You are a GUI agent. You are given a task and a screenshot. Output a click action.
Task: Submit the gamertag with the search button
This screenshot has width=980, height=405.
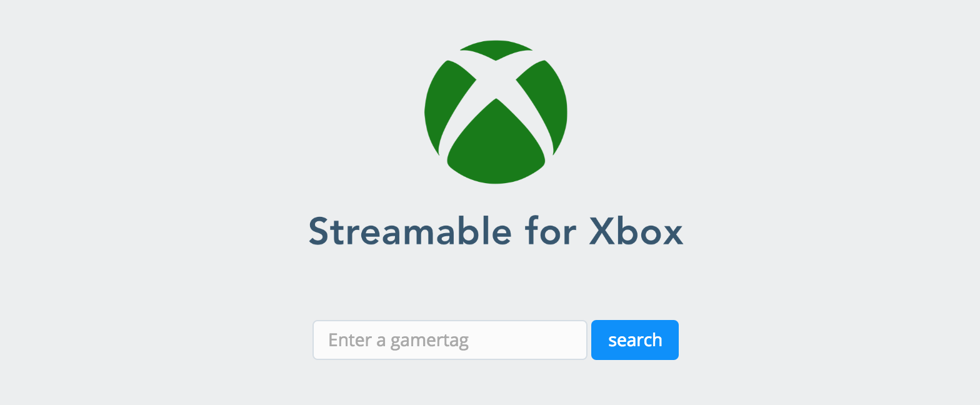(635, 340)
